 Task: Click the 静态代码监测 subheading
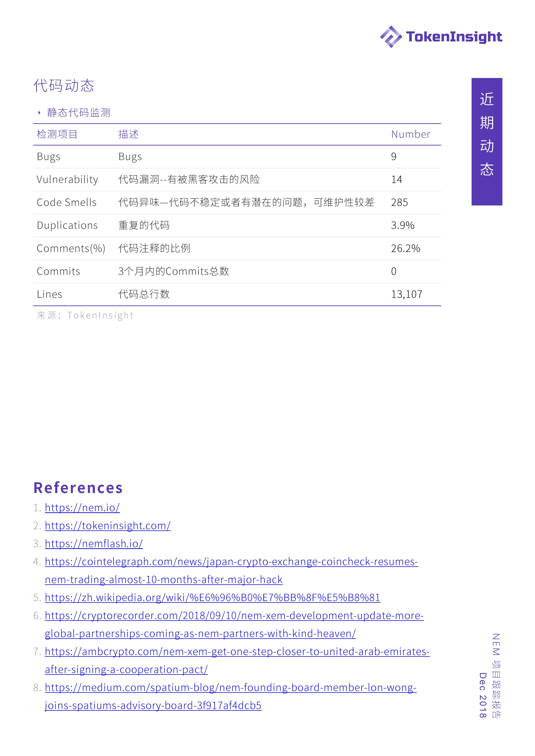[78, 113]
